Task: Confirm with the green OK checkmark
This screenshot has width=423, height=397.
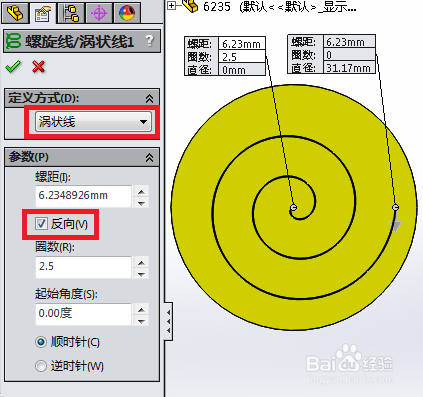Action: [x=13, y=67]
